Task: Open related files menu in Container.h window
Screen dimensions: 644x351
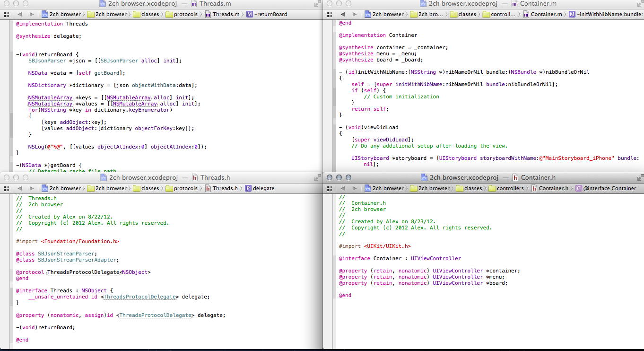Action: (x=330, y=188)
